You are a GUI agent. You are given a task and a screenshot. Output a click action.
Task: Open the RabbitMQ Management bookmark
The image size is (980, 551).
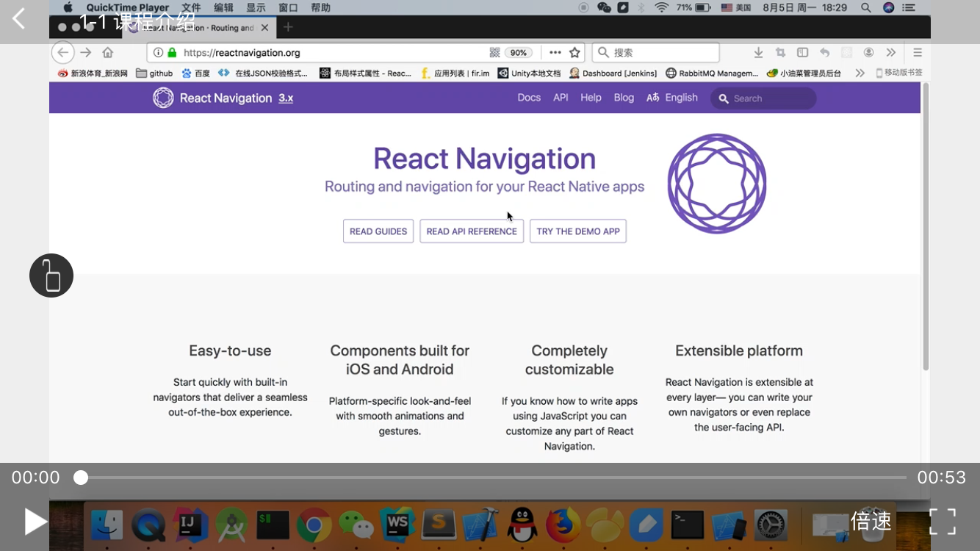712,73
